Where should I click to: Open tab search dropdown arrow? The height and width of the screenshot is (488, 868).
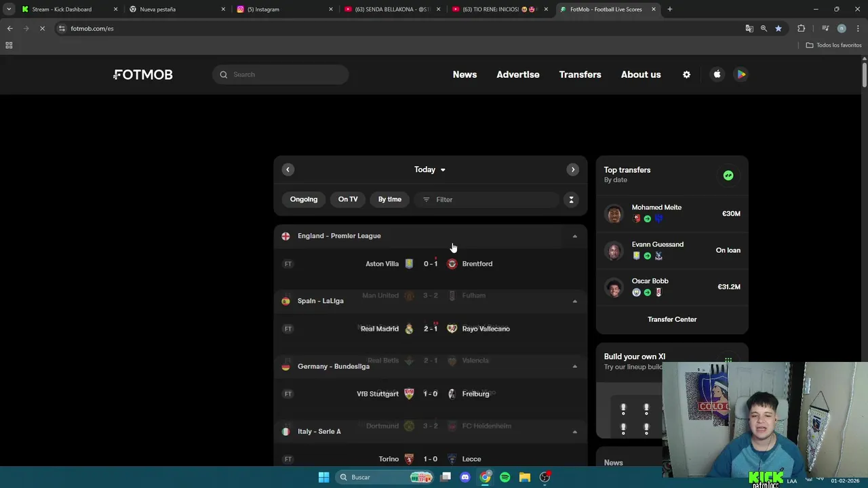click(x=9, y=9)
